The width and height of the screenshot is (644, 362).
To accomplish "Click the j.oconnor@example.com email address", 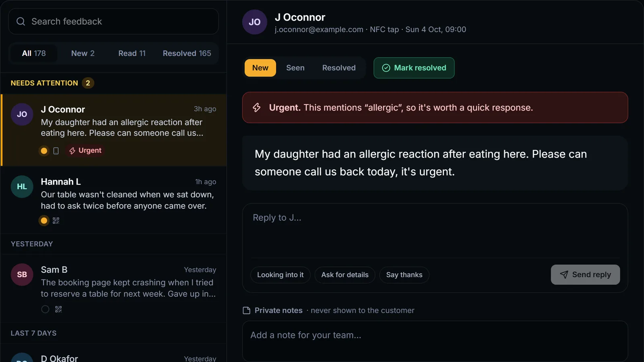I will click(319, 29).
